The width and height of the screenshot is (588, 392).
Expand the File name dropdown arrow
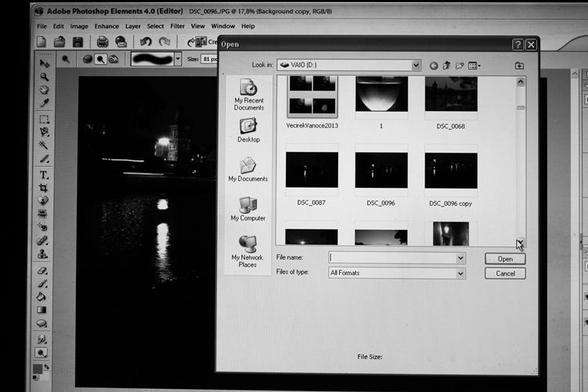460,258
